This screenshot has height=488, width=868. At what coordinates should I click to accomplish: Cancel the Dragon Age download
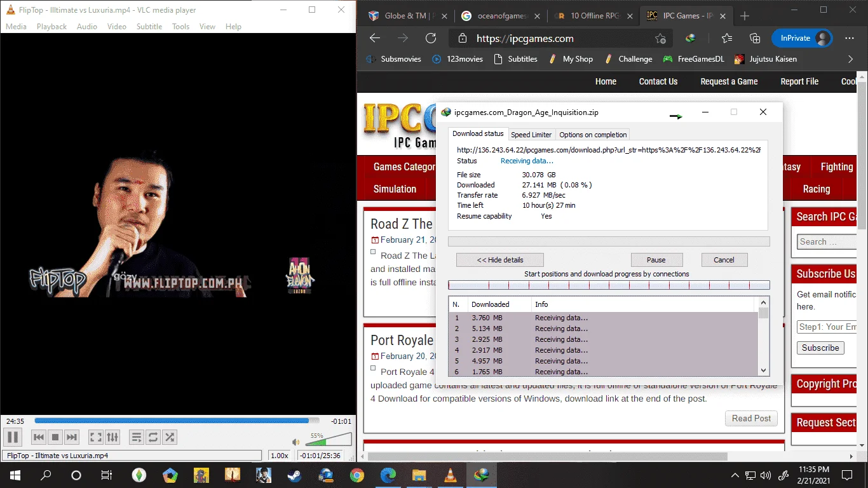tap(724, 260)
